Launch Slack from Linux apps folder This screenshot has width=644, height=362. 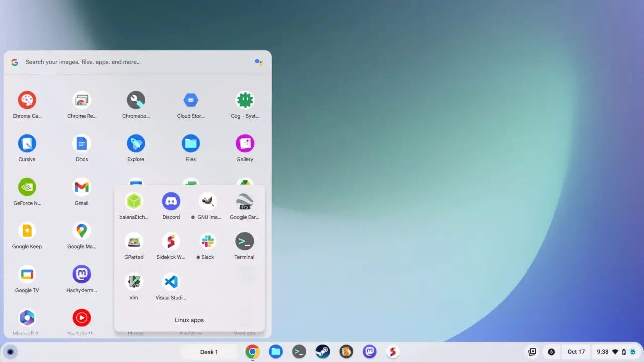click(208, 241)
